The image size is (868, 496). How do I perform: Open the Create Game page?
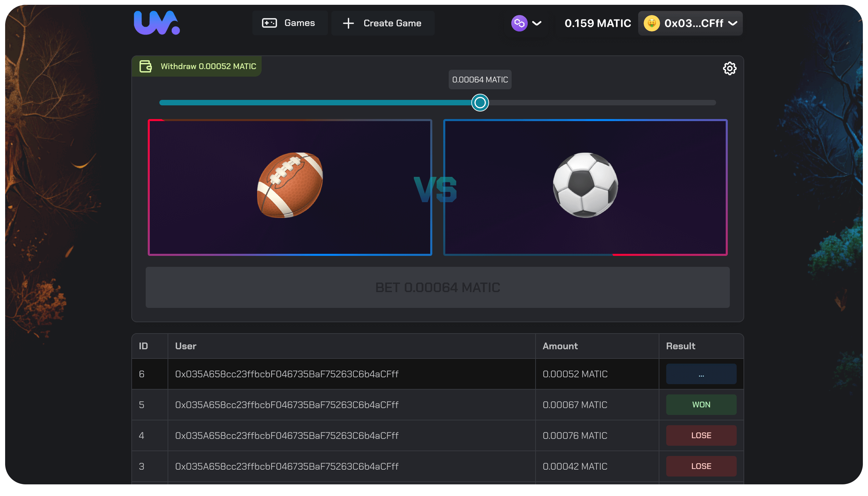[x=383, y=23]
